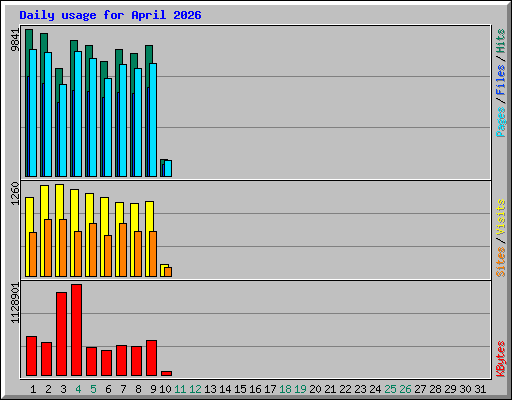Click the day 30 axis label
This screenshot has width=512, height=400.
(465, 389)
